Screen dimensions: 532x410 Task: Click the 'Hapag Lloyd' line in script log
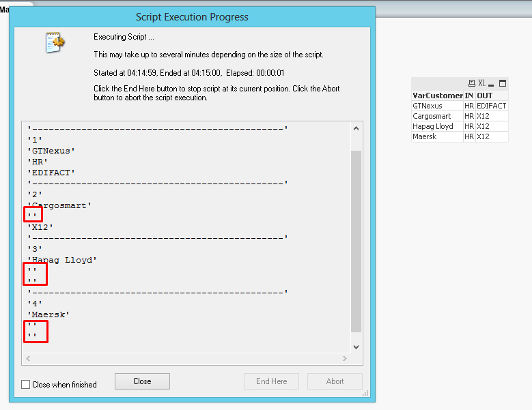click(x=62, y=260)
